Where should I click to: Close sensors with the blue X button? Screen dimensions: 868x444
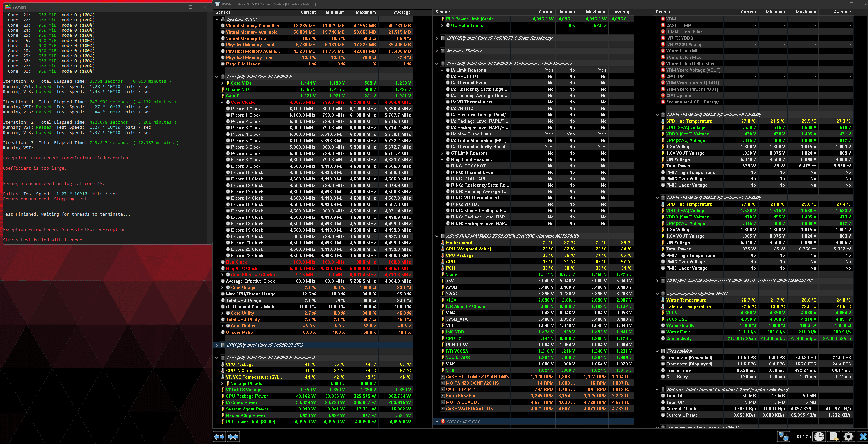coord(863,437)
